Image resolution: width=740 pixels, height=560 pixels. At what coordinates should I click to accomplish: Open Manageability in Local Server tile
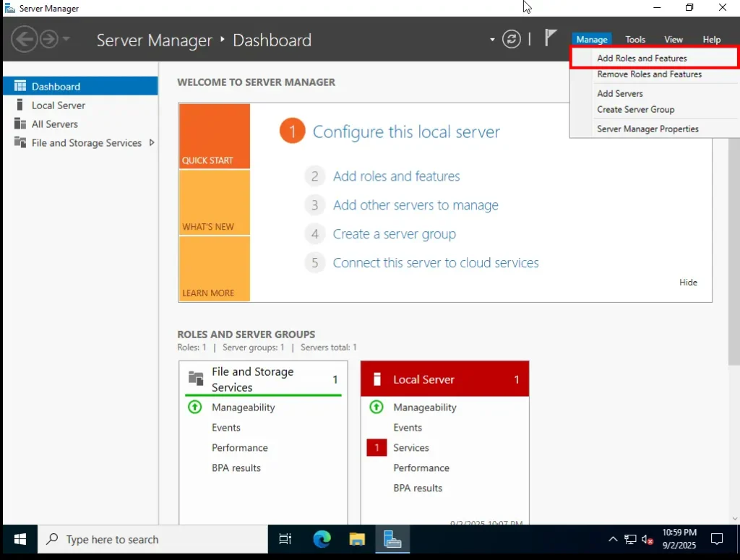pyautogui.click(x=425, y=407)
